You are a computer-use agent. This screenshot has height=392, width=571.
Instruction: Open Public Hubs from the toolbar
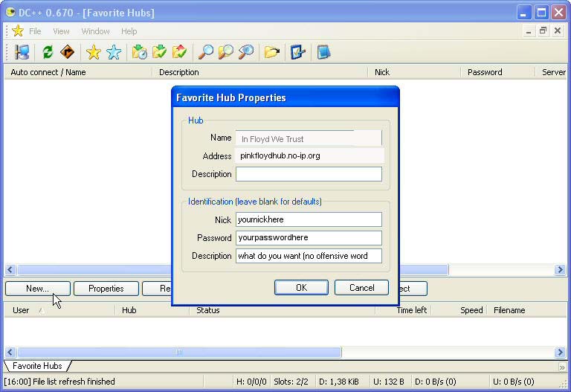22,52
